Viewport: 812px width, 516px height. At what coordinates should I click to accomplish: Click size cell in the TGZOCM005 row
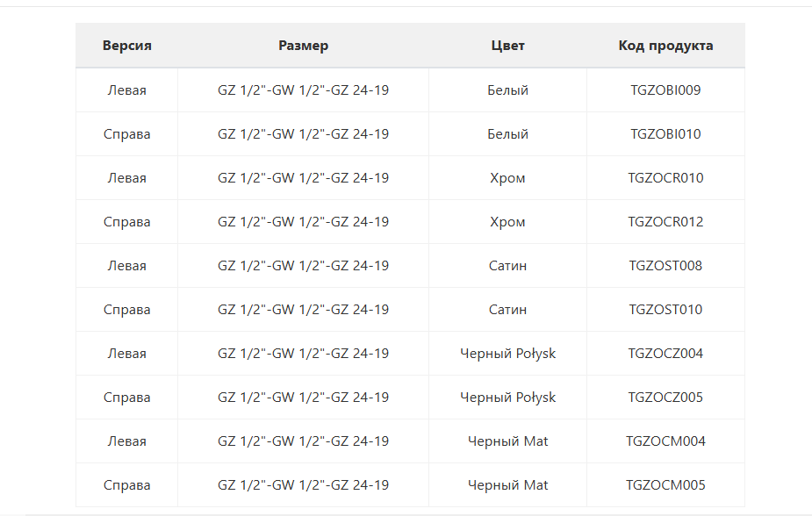[303, 485]
